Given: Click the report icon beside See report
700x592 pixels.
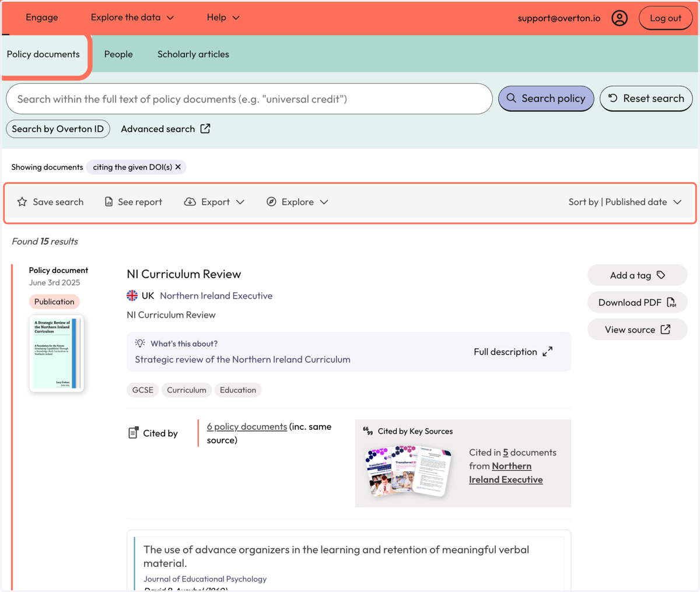Looking at the screenshot, I should click(x=108, y=202).
